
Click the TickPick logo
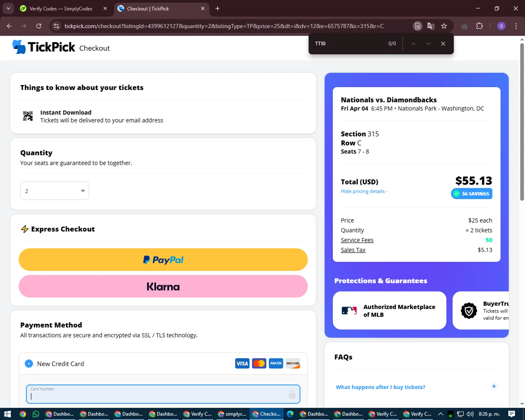(x=44, y=47)
